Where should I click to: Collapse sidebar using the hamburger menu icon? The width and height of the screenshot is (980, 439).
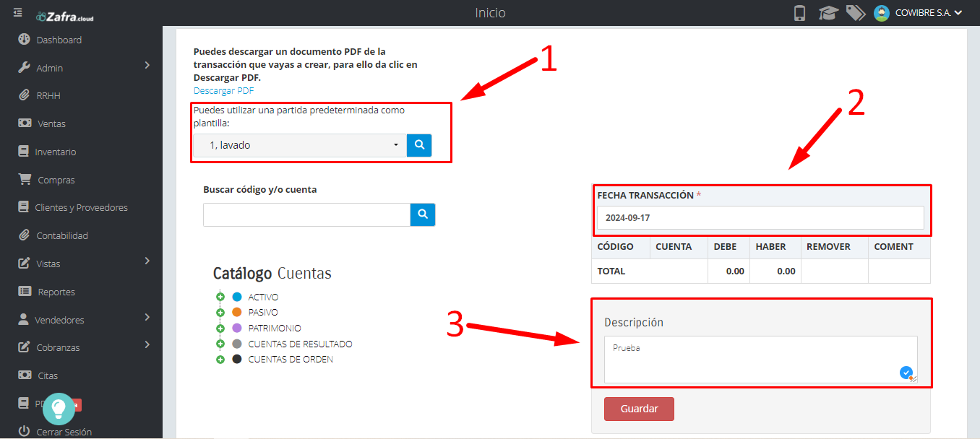pyautogui.click(x=18, y=13)
